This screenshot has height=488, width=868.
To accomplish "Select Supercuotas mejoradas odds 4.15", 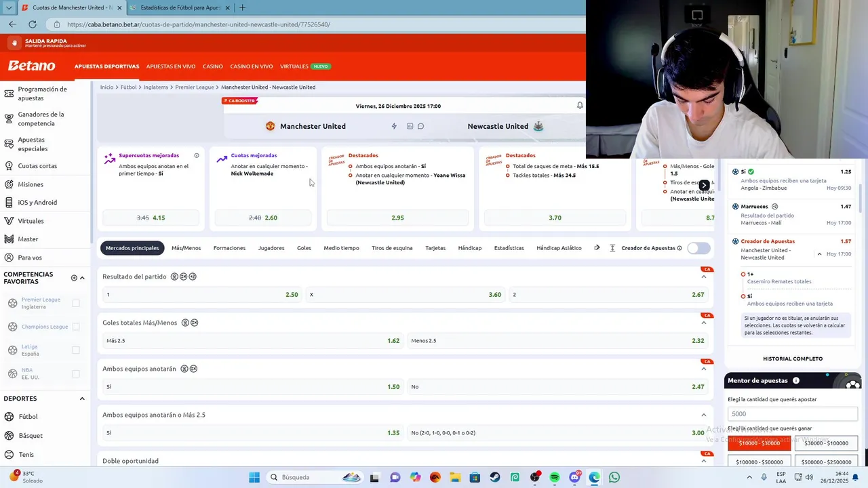I will coord(151,218).
